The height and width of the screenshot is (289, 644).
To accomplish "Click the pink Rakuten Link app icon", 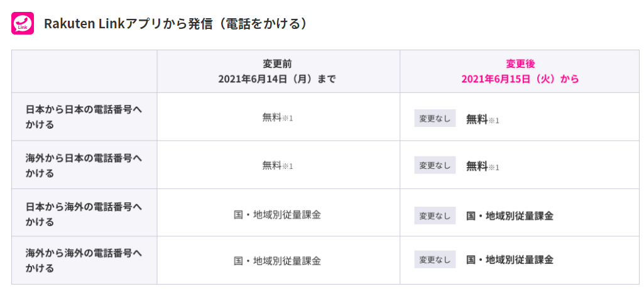I will (23, 23).
